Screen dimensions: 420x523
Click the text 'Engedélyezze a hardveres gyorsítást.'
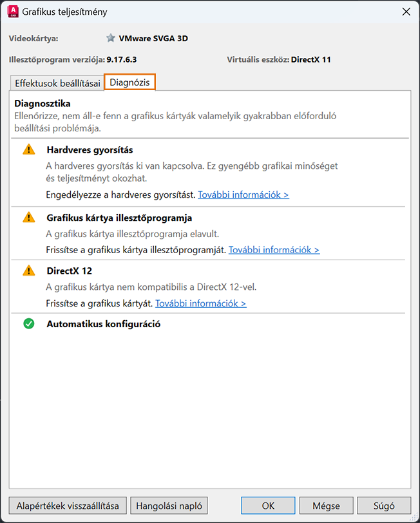pos(120,195)
